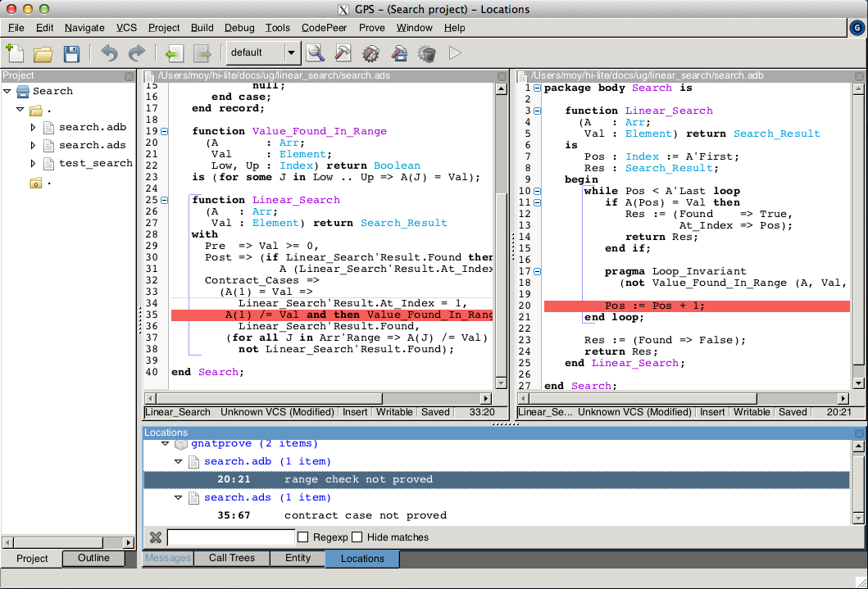Image resolution: width=868 pixels, height=589 pixels.
Task: Click the hammer-and-box build main icon
Action: [399, 53]
